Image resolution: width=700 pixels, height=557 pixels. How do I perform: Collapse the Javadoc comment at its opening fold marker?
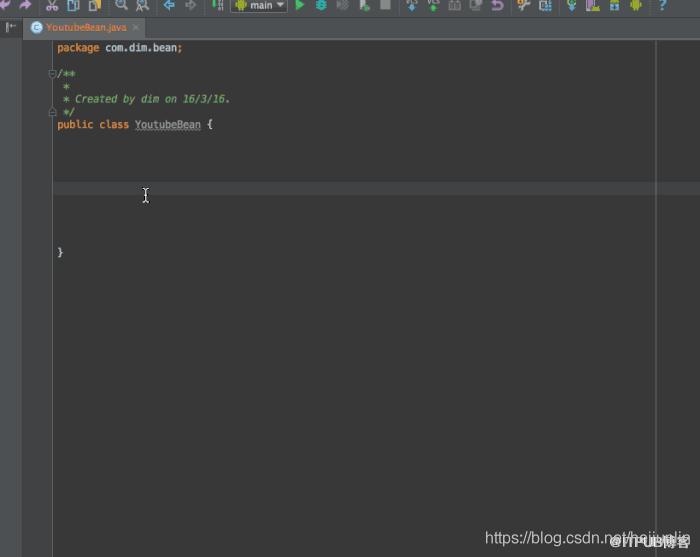click(52, 74)
